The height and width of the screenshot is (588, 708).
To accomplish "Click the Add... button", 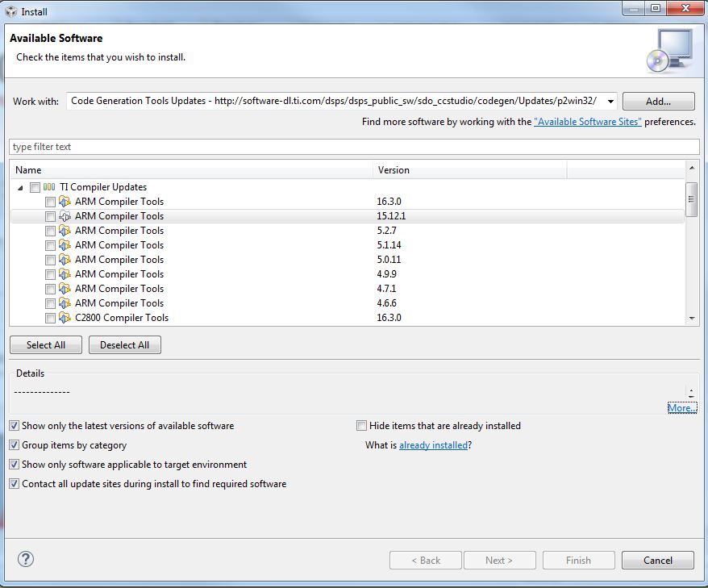I will (x=658, y=101).
